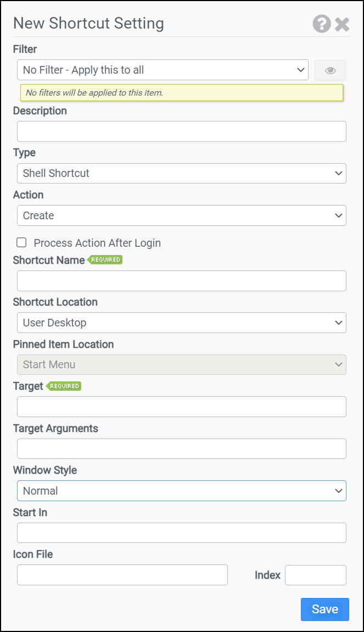Click the Pinned Item Location dropdown
364x632 pixels.
(x=181, y=364)
